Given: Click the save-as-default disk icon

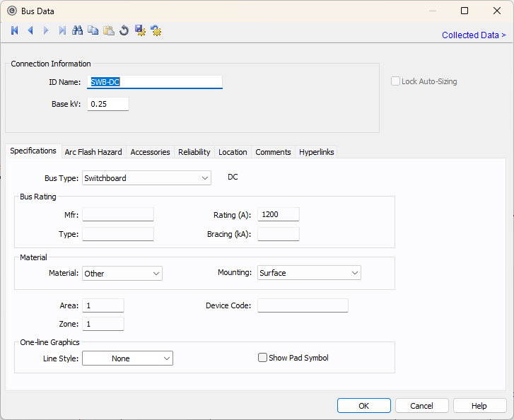Looking at the screenshot, I should pyautogui.click(x=140, y=30).
